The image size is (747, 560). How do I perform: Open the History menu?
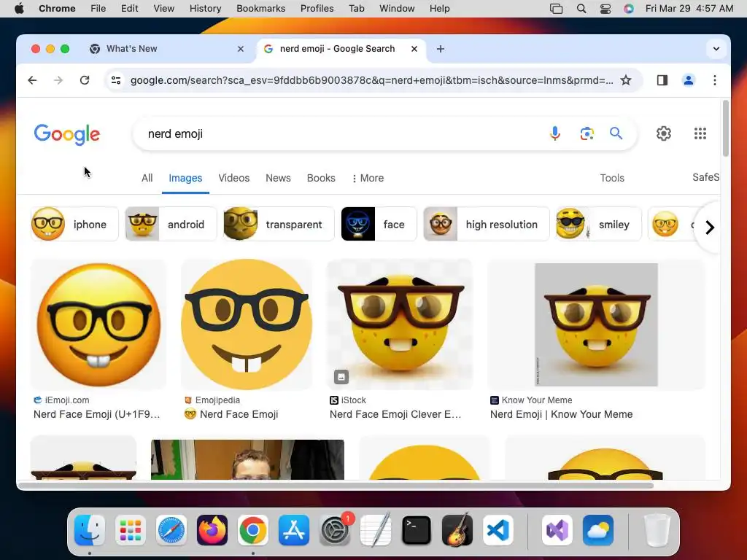[205, 9]
